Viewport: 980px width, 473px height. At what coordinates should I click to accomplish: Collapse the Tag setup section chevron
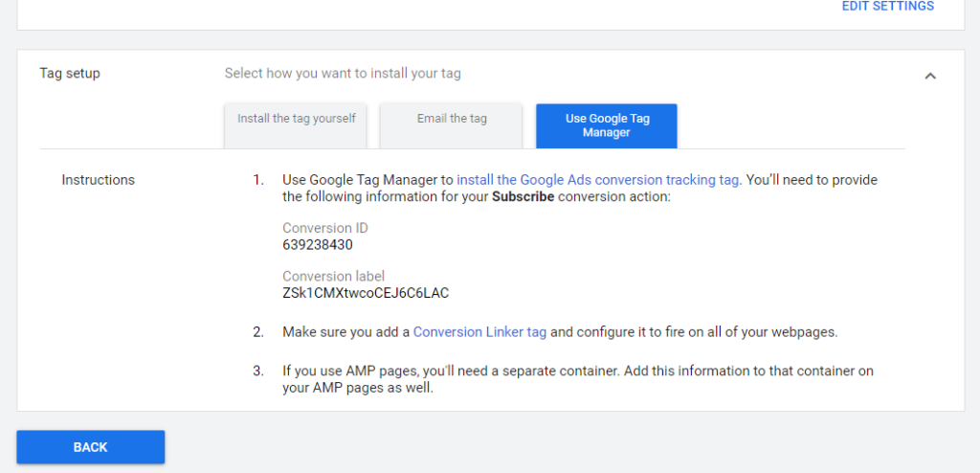coord(930,77)
